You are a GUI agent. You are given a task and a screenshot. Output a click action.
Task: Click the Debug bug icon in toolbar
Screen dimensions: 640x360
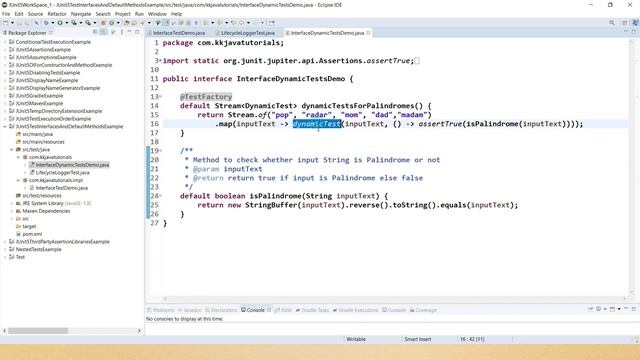(x=46, y=23)
